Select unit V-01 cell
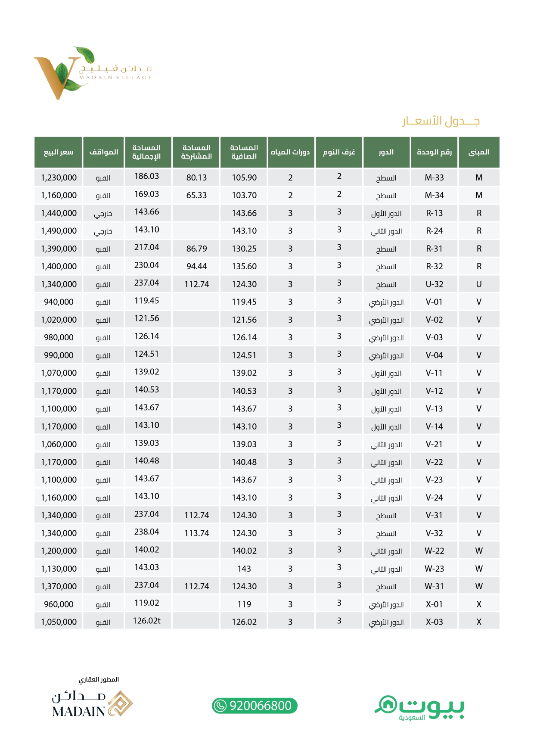 point(434,302)
